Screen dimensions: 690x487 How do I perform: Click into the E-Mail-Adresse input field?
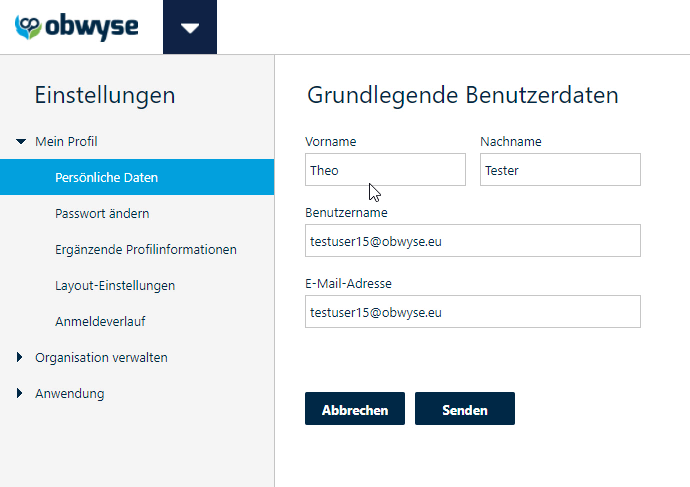pyautogui.click(x=473, y=311)
